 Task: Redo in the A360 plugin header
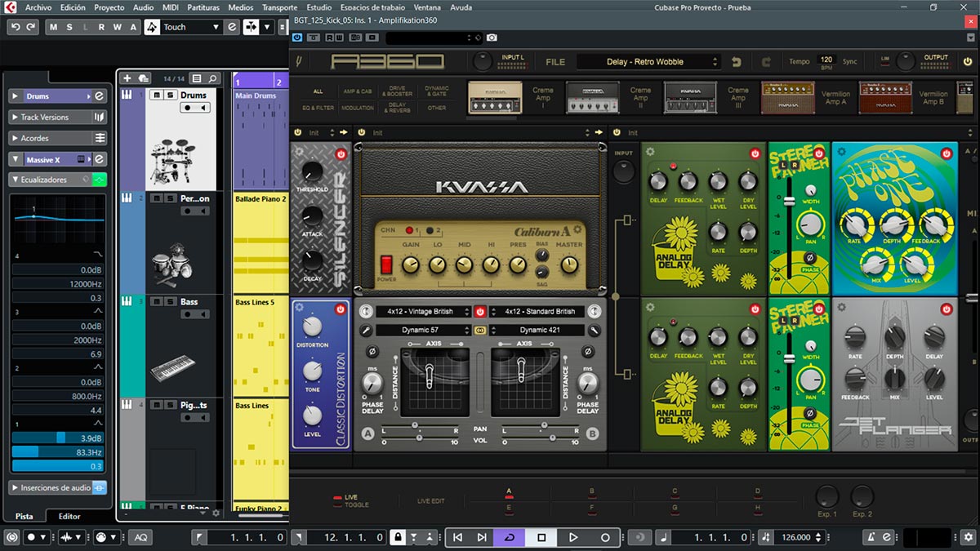[x=766, y=61]
